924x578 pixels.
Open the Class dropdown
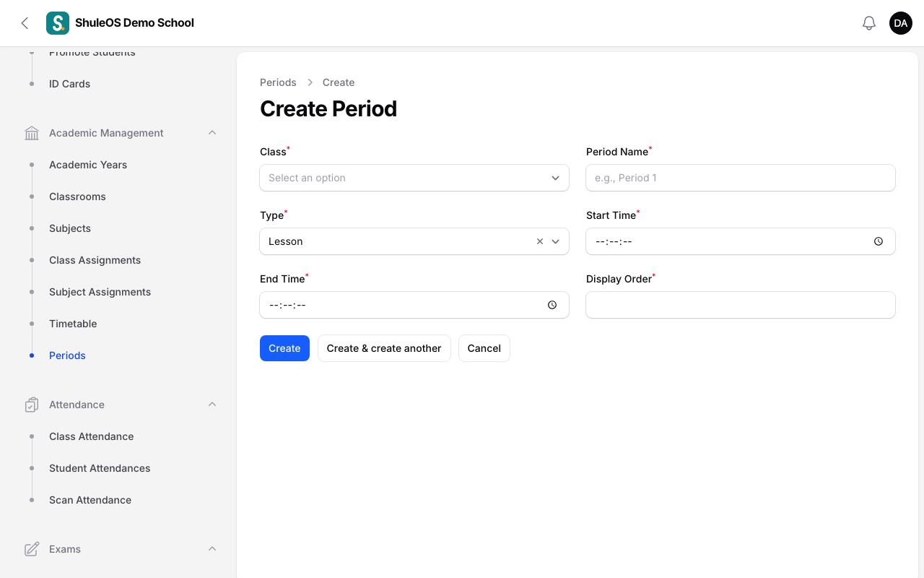click(x=414, y=178)
